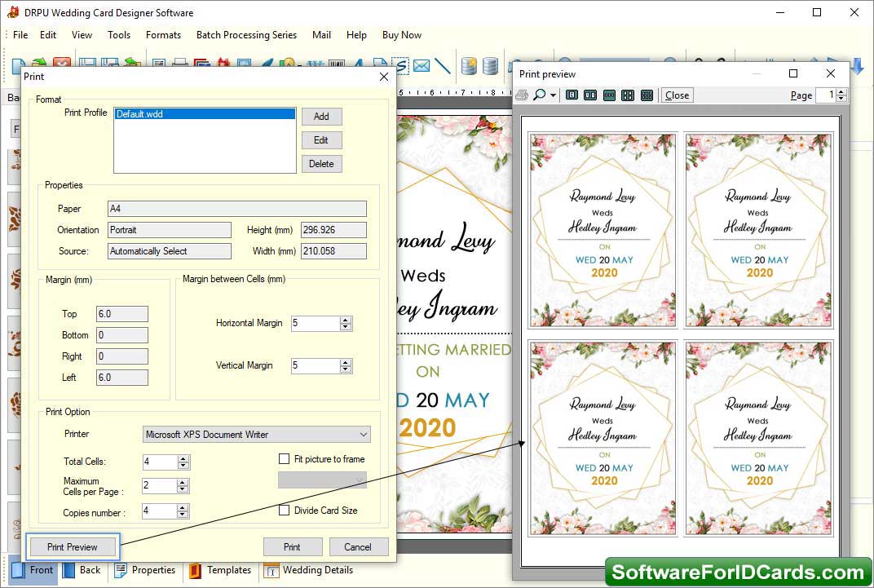Click the envelope email icon in toolbar
The width and height of the screenshot is (874, 588).
[x=422, y=66]
